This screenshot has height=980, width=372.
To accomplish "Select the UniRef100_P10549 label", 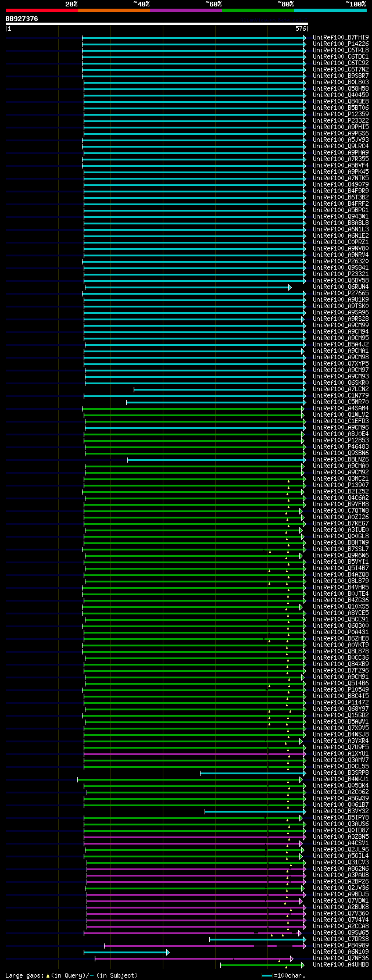I will [341, 689].
